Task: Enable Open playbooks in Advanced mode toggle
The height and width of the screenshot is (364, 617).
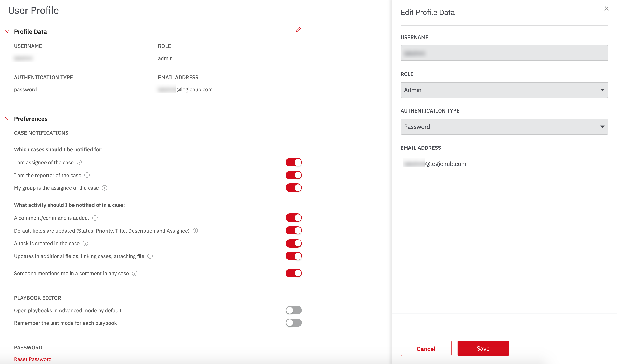Action: click(293, 310)
